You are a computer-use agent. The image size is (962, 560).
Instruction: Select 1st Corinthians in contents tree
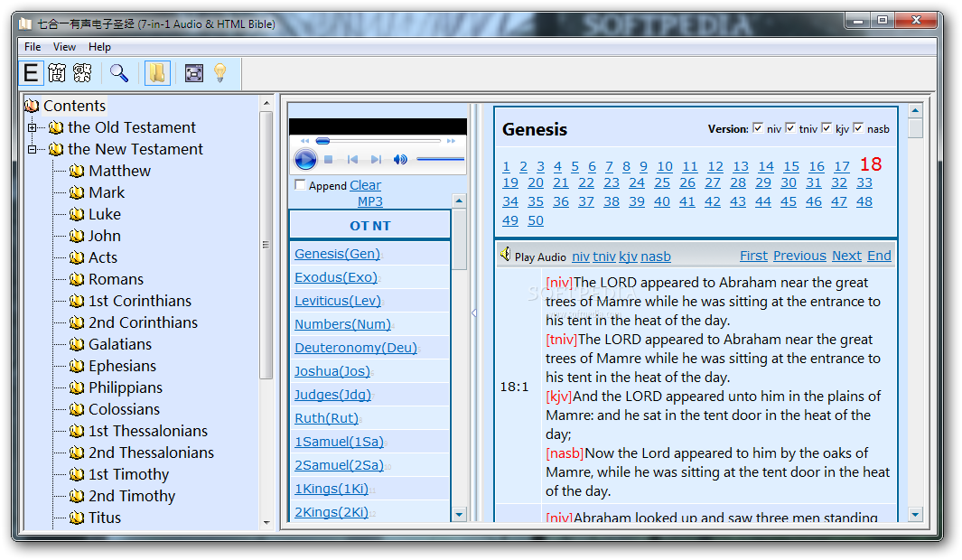click(140, 301)
